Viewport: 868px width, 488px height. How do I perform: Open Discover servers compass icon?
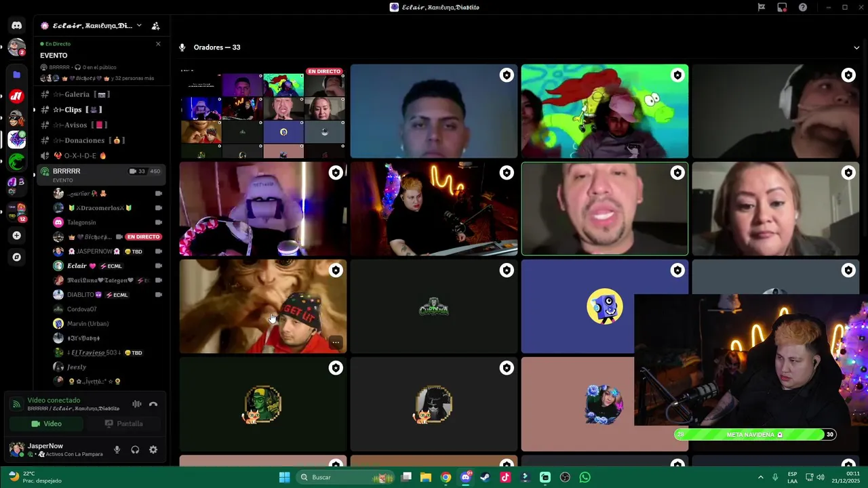(x=17, y=257)
